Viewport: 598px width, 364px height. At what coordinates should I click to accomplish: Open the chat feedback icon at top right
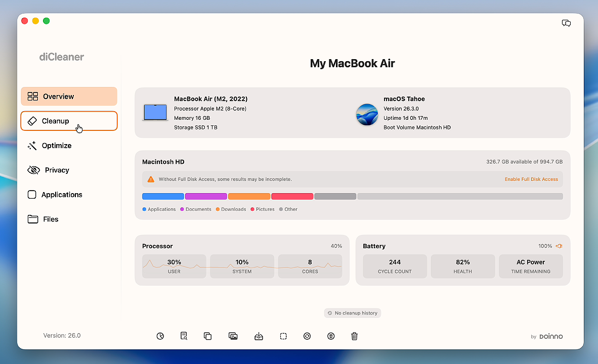(x=566, y=23)
